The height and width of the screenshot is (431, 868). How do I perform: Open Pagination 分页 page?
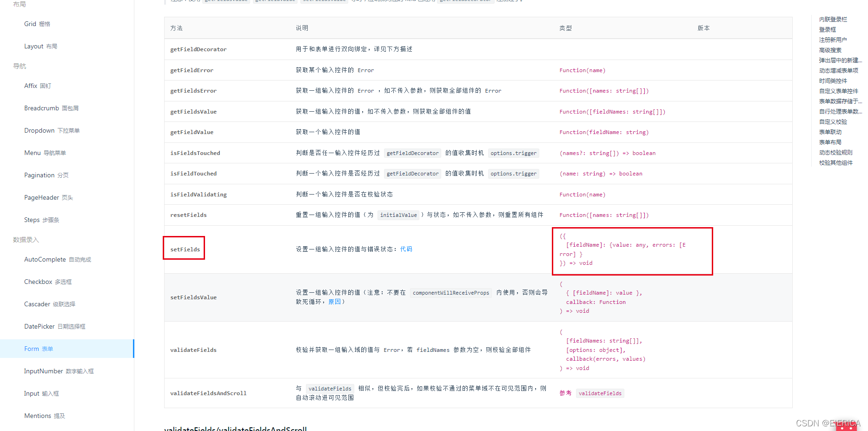pyautogui.click(x=46, y=175)
